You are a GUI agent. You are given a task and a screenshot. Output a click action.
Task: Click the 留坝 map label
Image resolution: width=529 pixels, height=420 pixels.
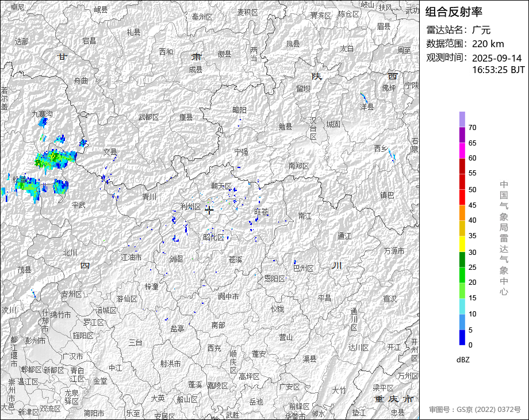(303, 89)
